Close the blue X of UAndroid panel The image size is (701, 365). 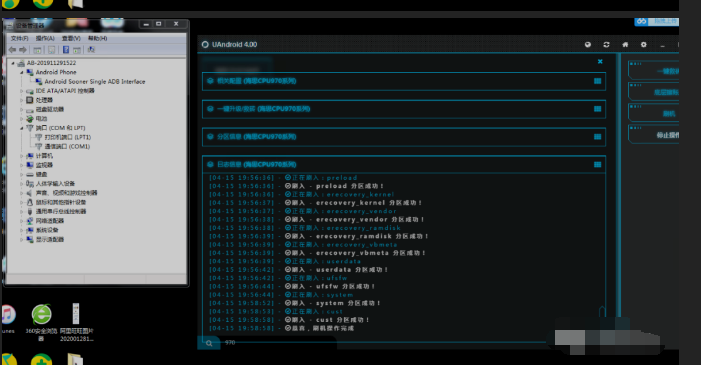point(600,62)
